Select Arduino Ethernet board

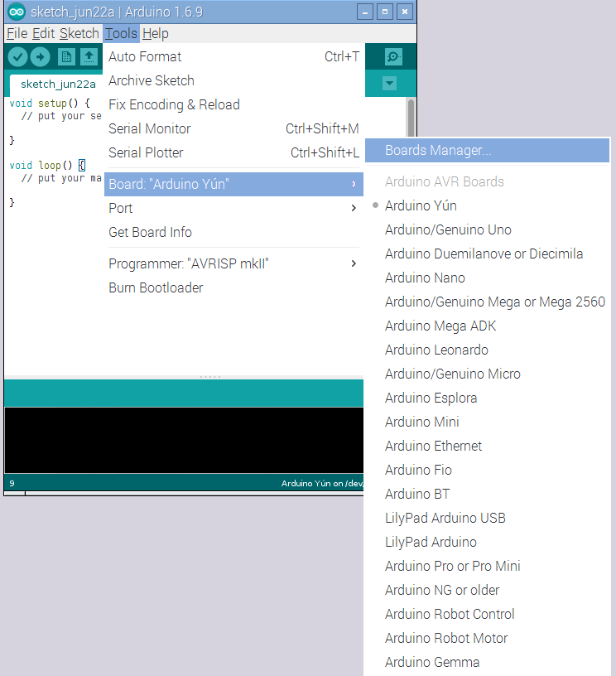tap(487, 446)
